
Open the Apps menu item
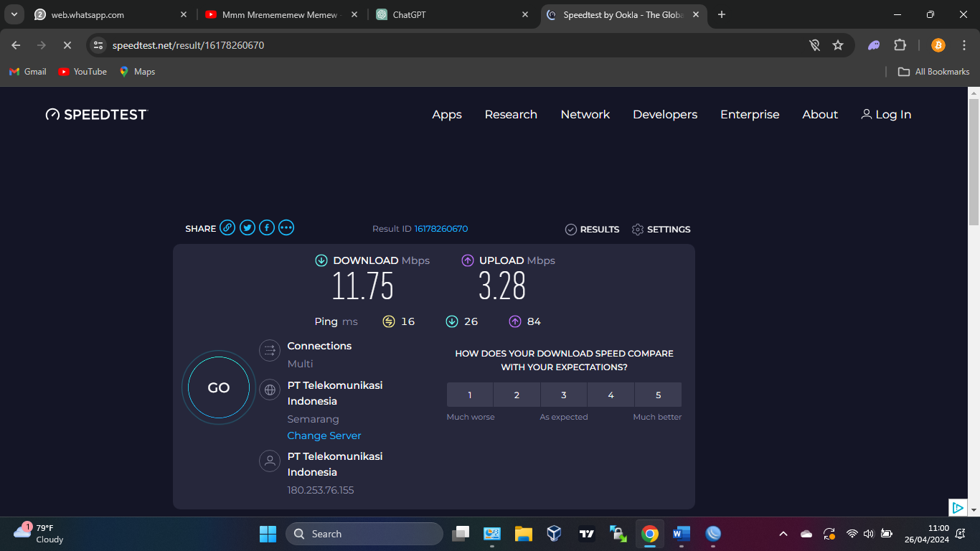coord(447,115)
